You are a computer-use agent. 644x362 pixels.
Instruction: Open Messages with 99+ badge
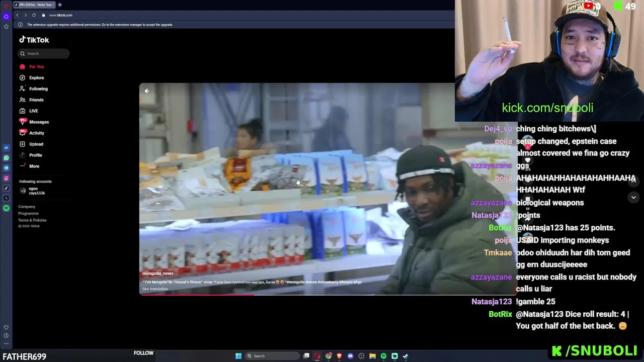click(34, 122)
